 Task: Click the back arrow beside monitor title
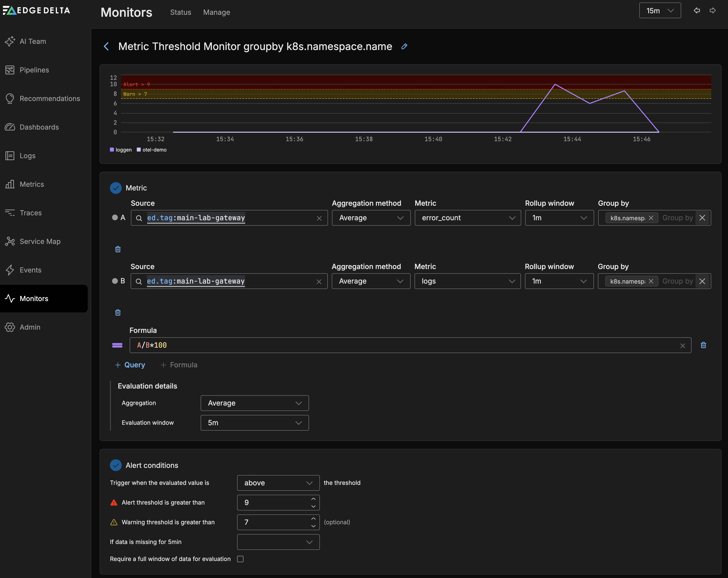tap(106, 47)
